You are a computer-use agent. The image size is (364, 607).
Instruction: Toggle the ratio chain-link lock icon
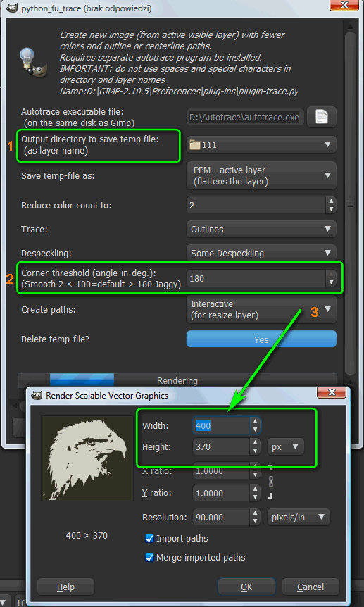270,482
